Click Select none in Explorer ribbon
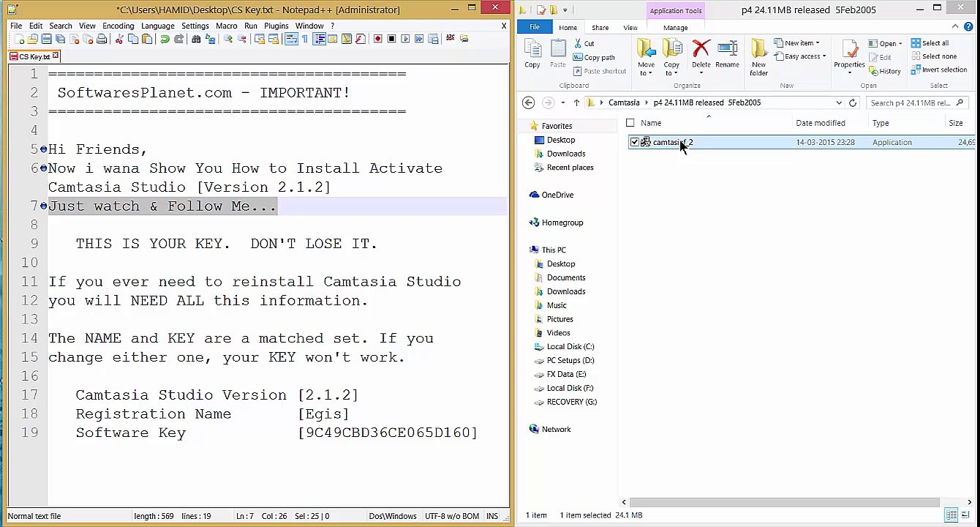980x527 pixels. pos(934,56)
